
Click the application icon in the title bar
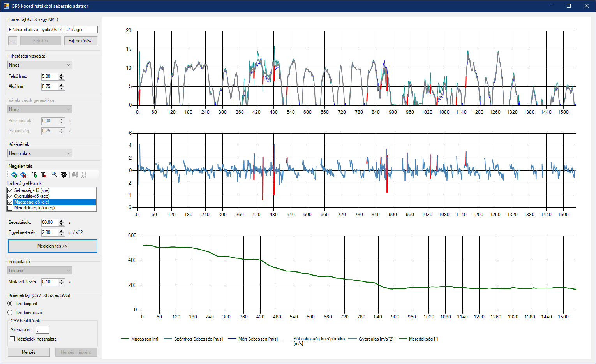[6, 6]
